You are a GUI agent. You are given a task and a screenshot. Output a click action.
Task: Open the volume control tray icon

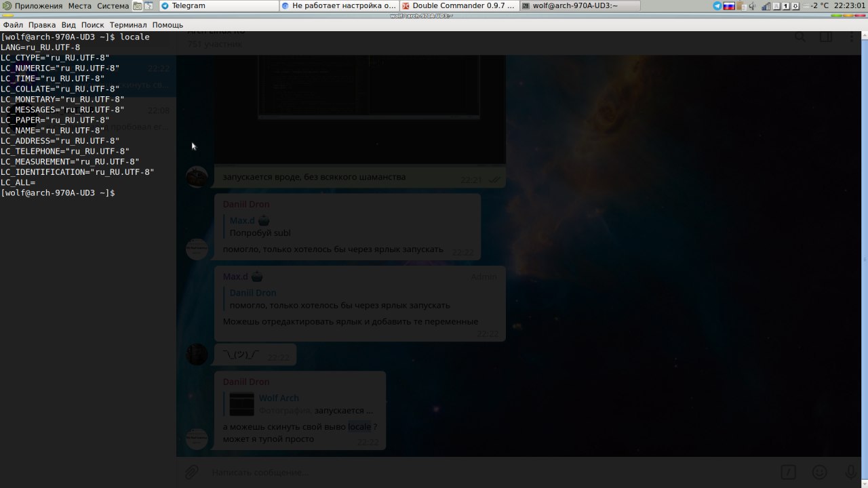pos(753,5)
